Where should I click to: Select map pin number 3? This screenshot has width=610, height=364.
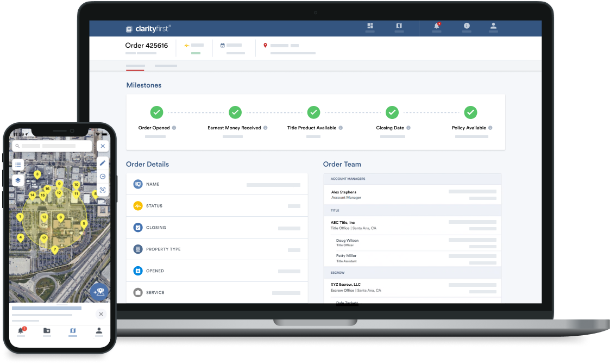coord(37,174)
